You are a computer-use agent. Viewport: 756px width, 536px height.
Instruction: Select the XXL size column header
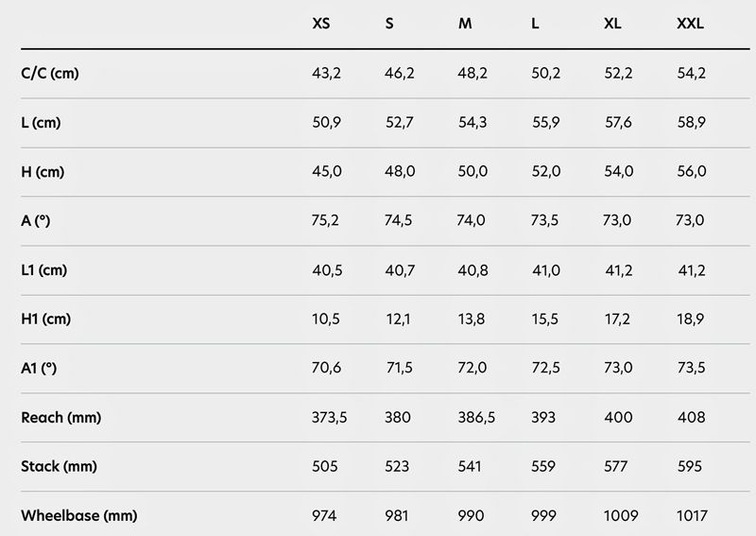click(690, 23)
